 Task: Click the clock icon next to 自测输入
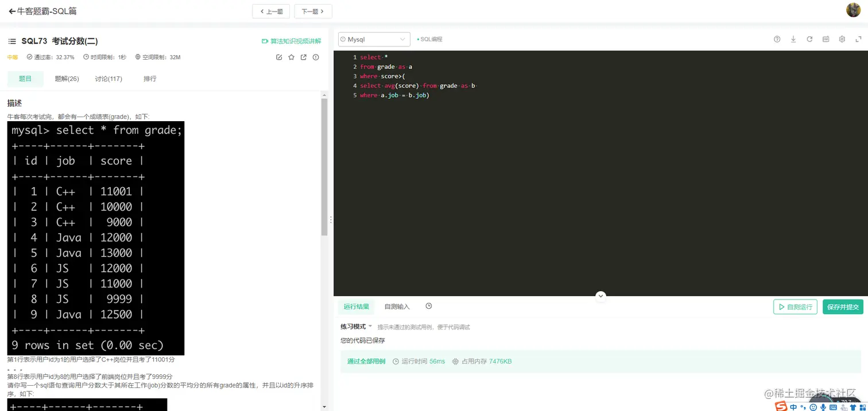(x=428, y=306)
